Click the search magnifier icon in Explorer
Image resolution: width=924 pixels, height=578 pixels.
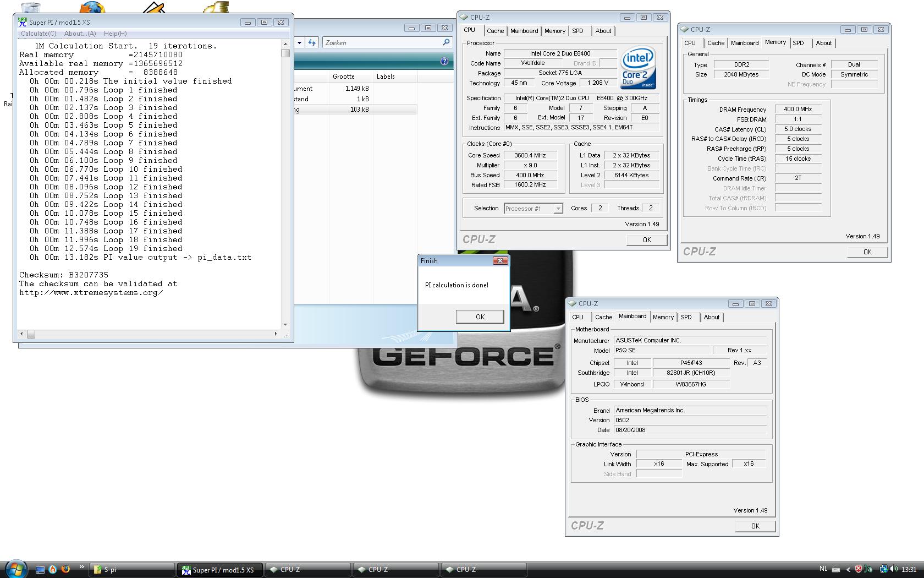coord(446,42)
